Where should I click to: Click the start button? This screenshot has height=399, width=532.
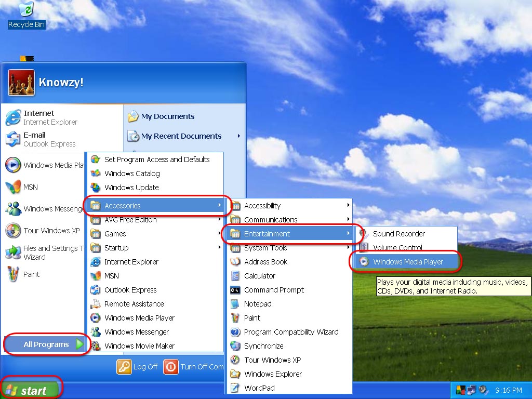[x=30, y=390]
